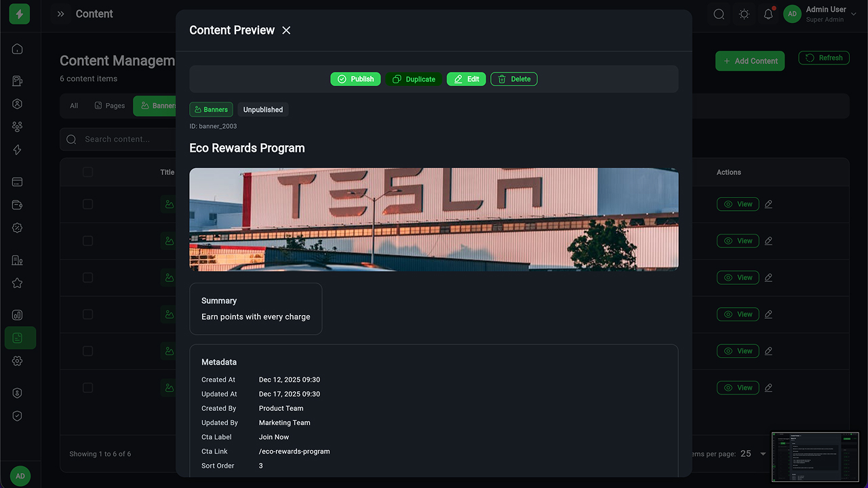This screenshot has height=488, width=868.
Task: Click the Edit button in preview
Action: point(466,79)
